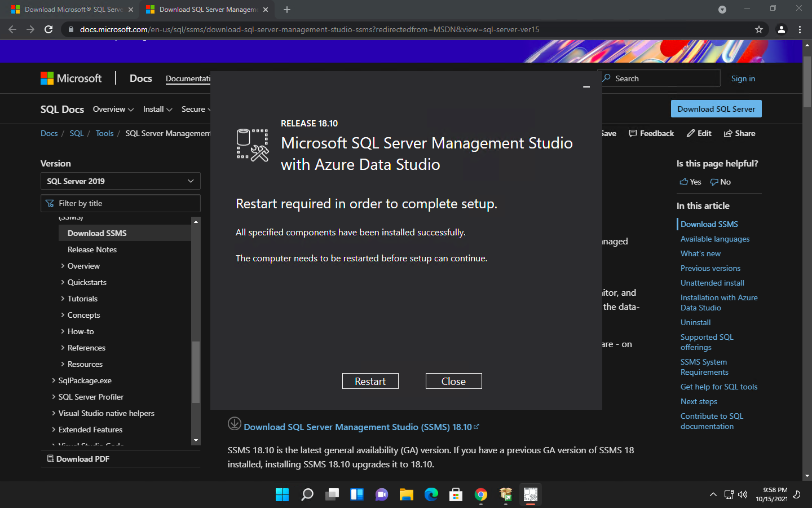This screenshot has height=508, width=812.
Task: Click Yes thumbs-up for page helpful
Action: [690, 182]
